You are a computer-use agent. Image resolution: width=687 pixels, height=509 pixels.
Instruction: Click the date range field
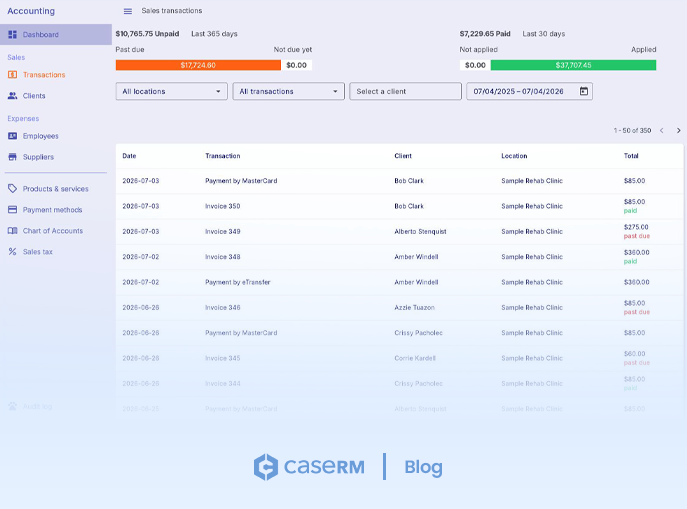(529, 91)
